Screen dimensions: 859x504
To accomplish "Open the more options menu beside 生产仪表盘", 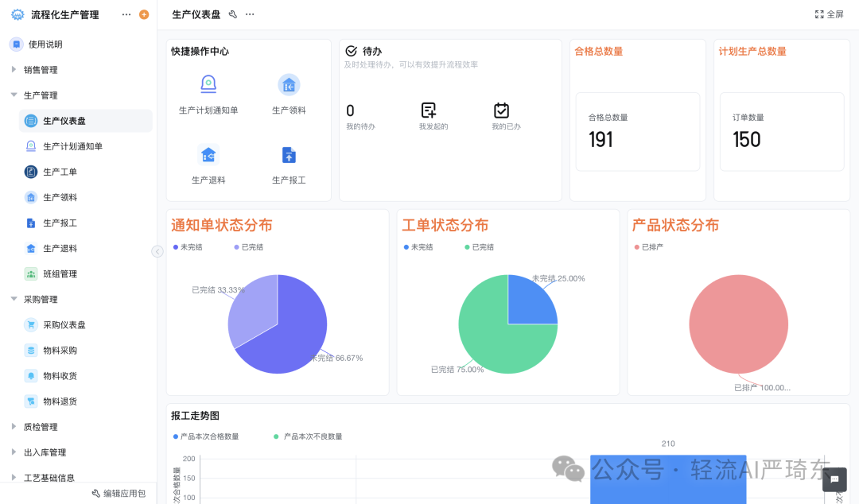I will pyautogui.click(x=249, y=14).
